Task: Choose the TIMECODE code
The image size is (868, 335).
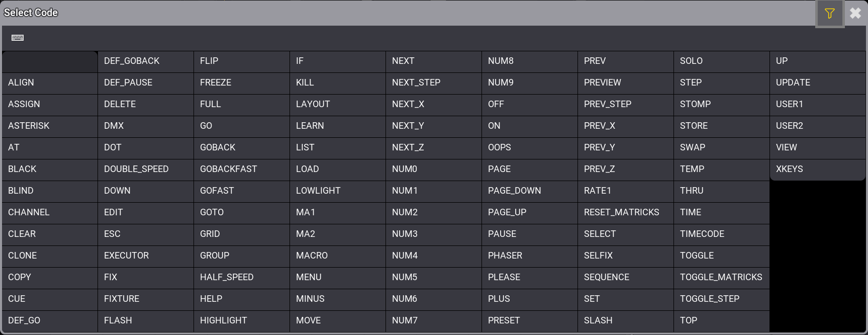Action: (x=721, y=234)
